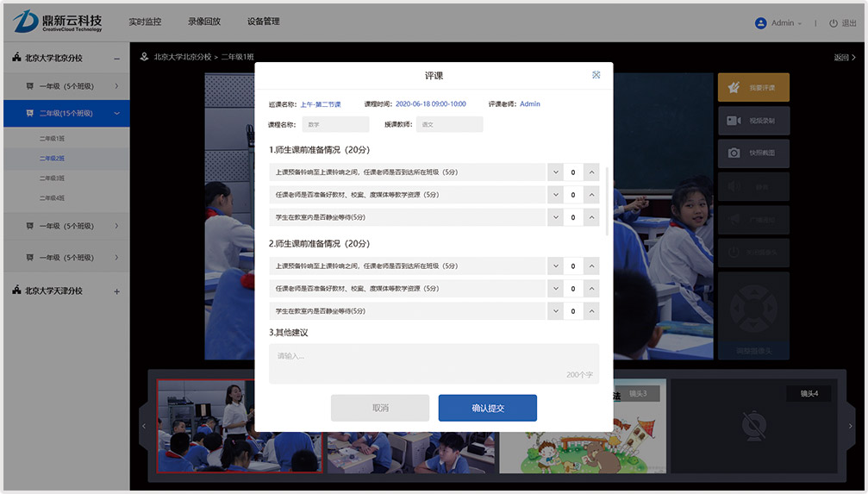Collapse the 北京大学北京分校 tree node
This screenshot has height=494, width=868.
117,59
